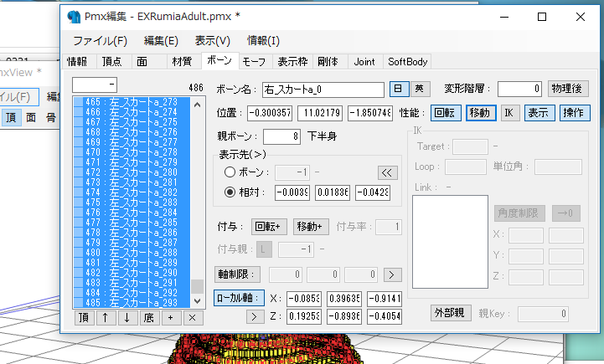Click the 底 move-to-bottom button
This screenshot has width=604, height=364.
point(148,317)
